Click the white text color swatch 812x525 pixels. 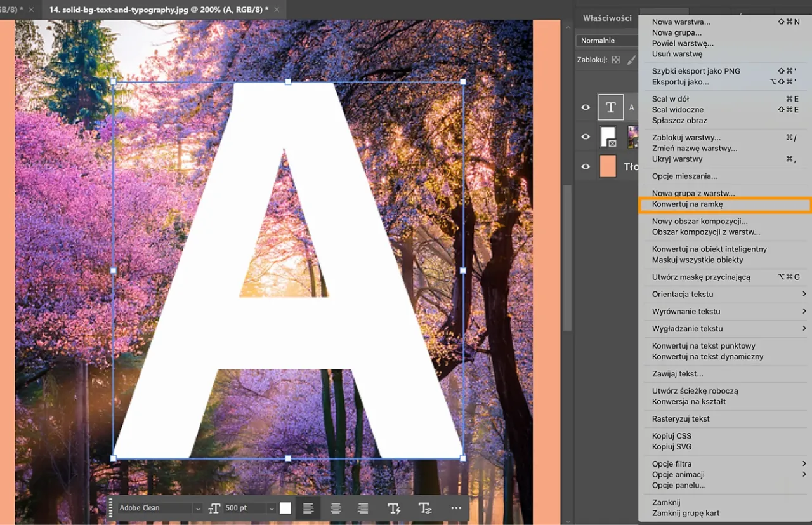285,508
